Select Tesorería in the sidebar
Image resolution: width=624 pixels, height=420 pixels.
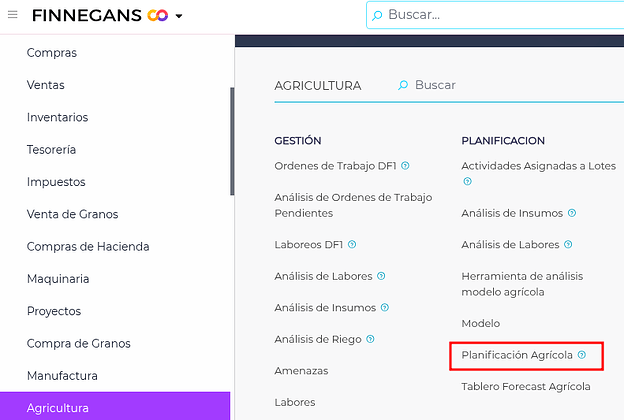point(52,150)
